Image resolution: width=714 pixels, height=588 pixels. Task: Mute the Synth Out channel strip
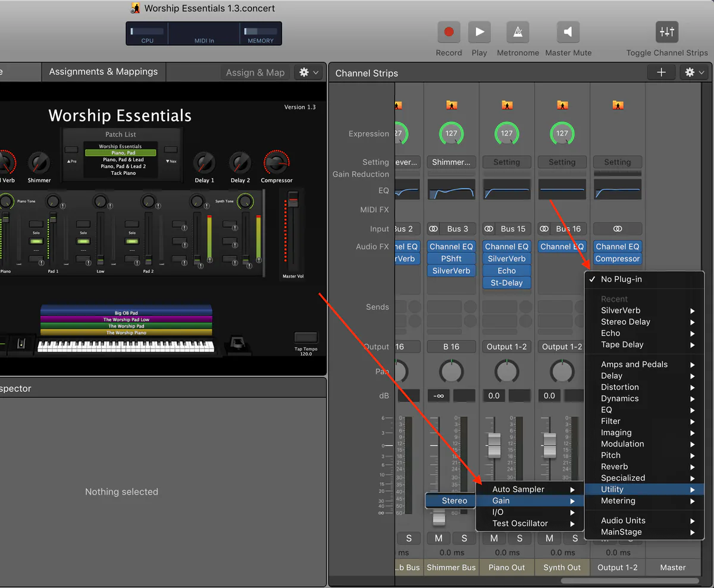[x=549, y=538]
